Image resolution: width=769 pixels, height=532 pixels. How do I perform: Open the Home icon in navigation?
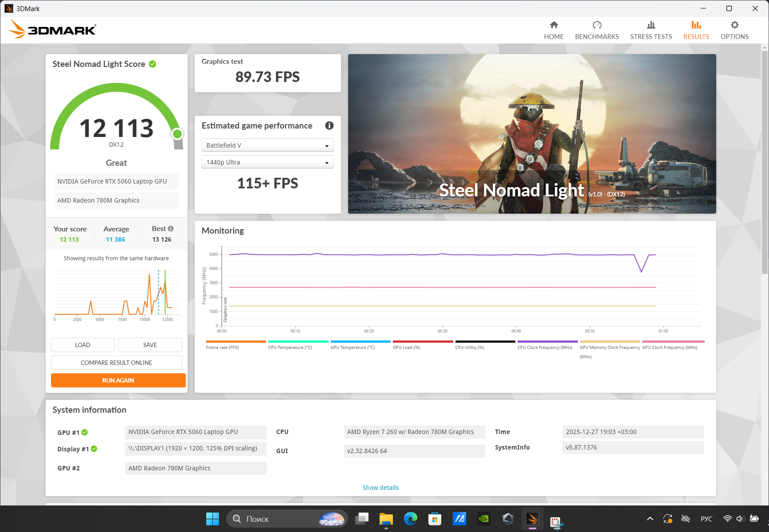click(x=553, y=25)
